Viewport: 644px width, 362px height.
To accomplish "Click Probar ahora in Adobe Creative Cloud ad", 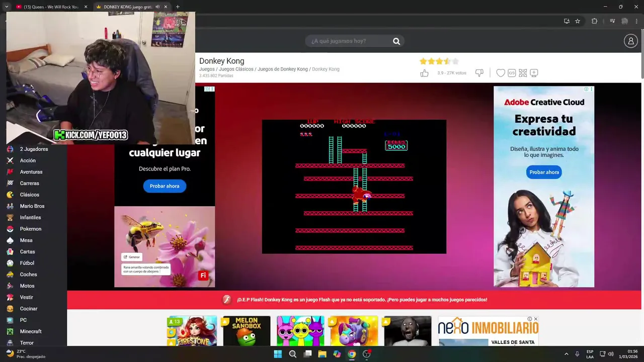I will pyautogui.click(x=544, y=172).
